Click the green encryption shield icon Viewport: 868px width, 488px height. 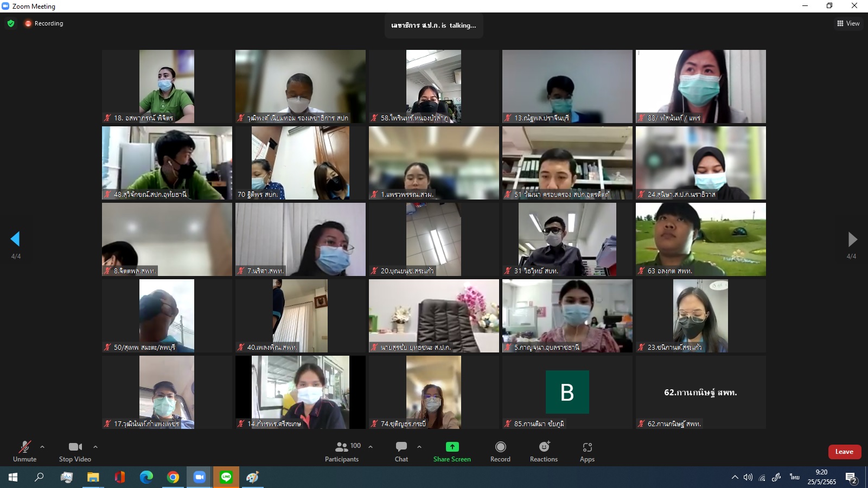pyautogui.click(x=11, y=23)
